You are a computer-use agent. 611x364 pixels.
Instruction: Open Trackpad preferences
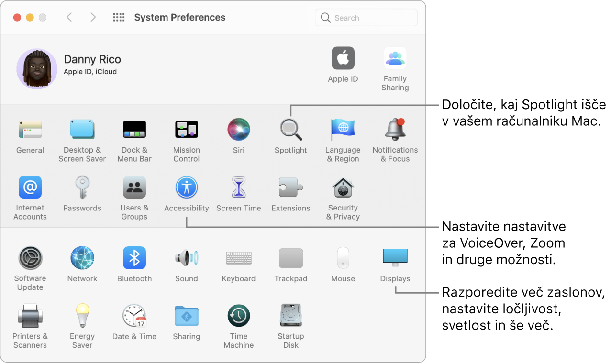coord(291,258)
